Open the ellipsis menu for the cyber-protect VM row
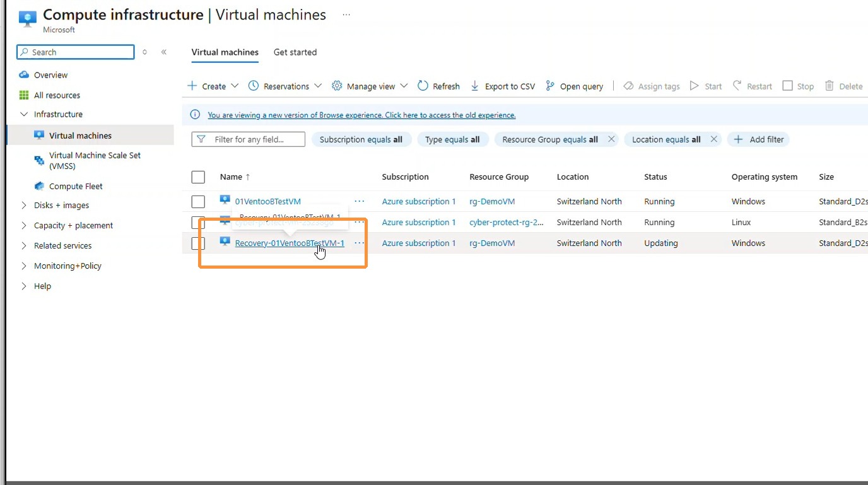The width and height of the screenshot is (868, 485). pyautogui.click(x=360, y=222)
